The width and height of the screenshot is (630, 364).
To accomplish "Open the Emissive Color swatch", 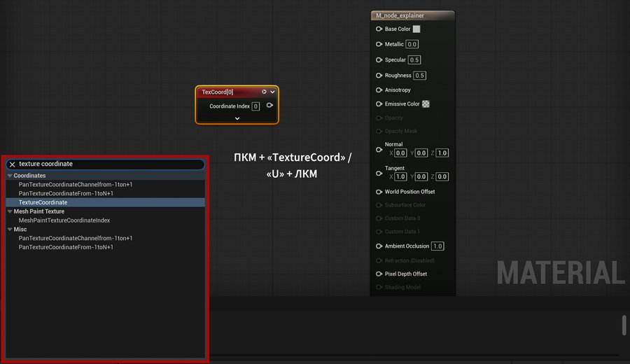I will point(426,104).
